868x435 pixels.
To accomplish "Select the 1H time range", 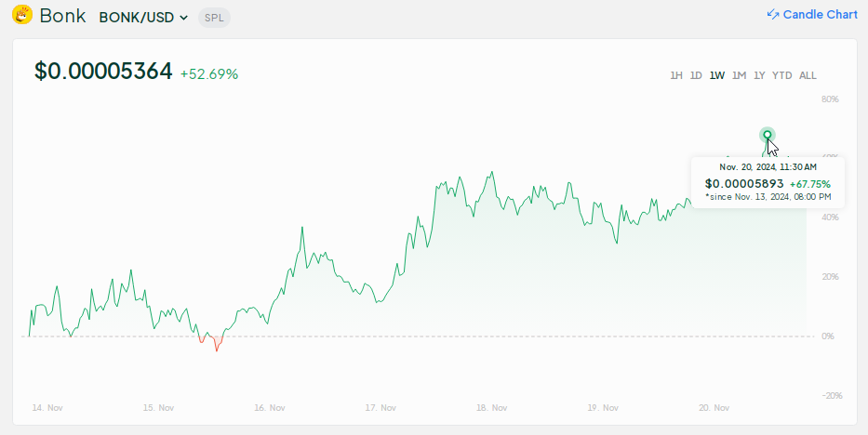I will (x=676, y=75).
